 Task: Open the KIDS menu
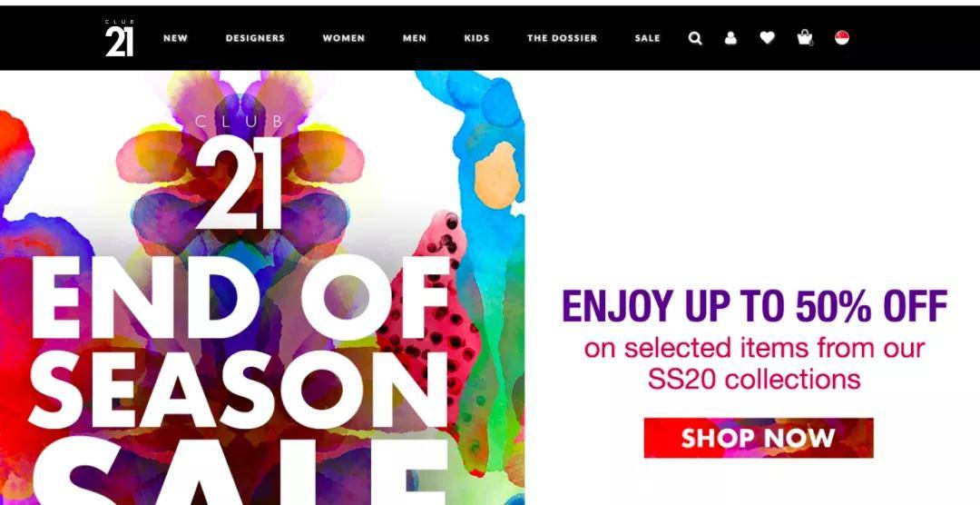[x=477, y=38]
